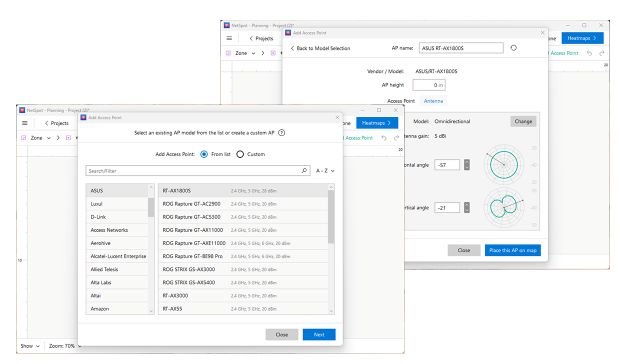This screenshot has width=620, height=364.
Task: Select vendor 'D-Link' in vendor list
Action: 117,217
